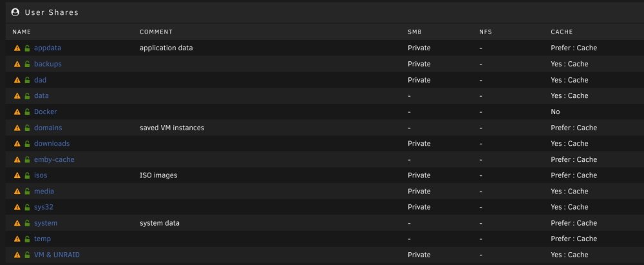Viewport: 644px width, 265px height.
Task: Open the downloads share
Action: pyautogui.click(x=52, y=144)
